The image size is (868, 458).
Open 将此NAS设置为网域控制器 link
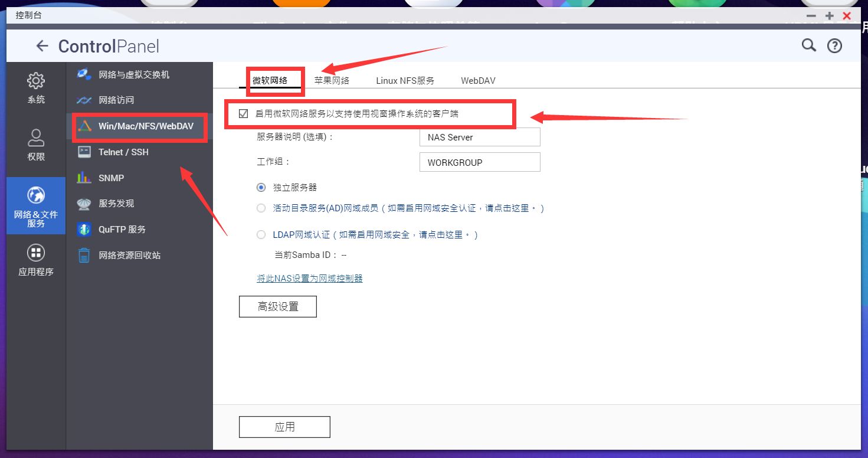[x=310, y=279]
